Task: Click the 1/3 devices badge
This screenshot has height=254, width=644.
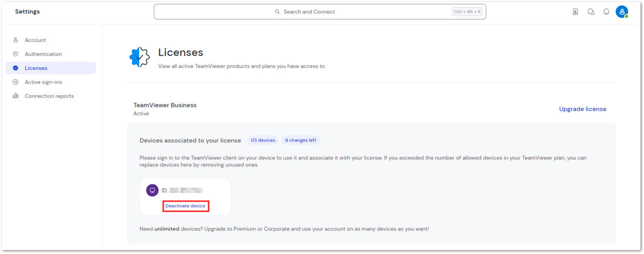Action: (x=263, y=140)
